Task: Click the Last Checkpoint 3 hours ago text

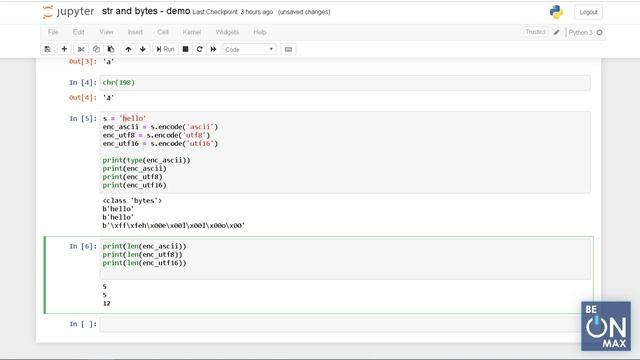Action: point(232,12)
